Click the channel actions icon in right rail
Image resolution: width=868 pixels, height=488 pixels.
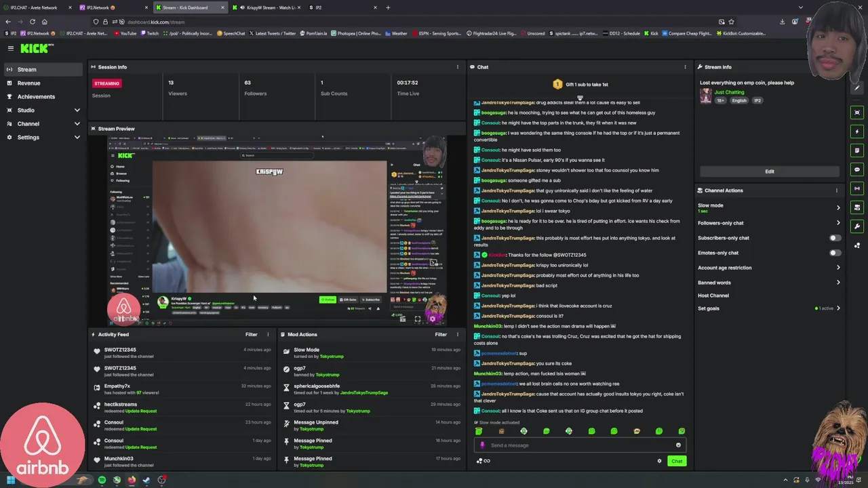pyautogui.click(x=858, y=207)
